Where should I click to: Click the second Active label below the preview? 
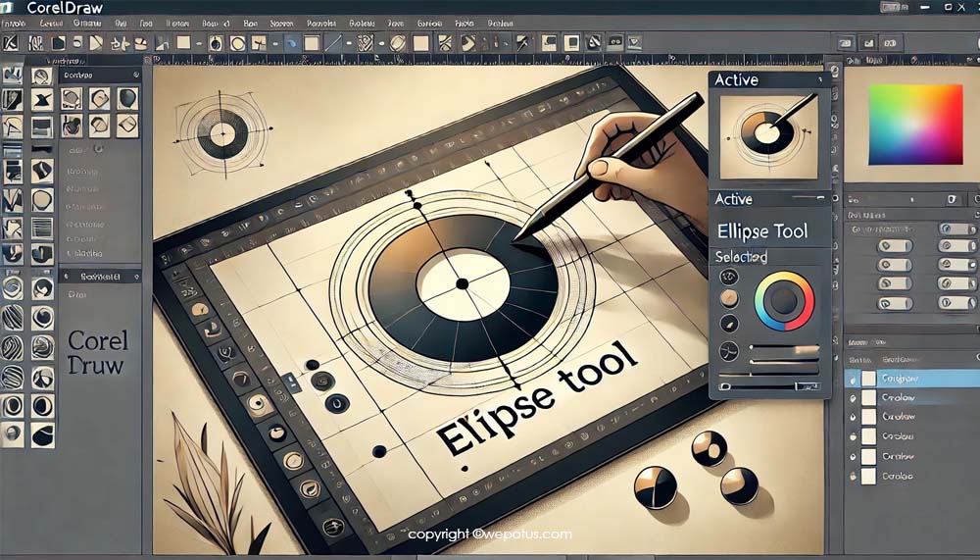point(734,199)
